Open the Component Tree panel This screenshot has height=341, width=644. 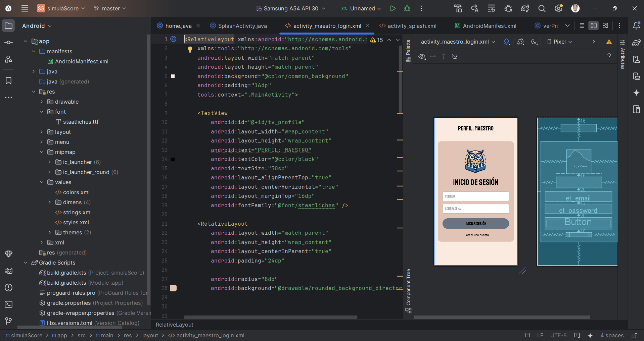pos(408,291)
